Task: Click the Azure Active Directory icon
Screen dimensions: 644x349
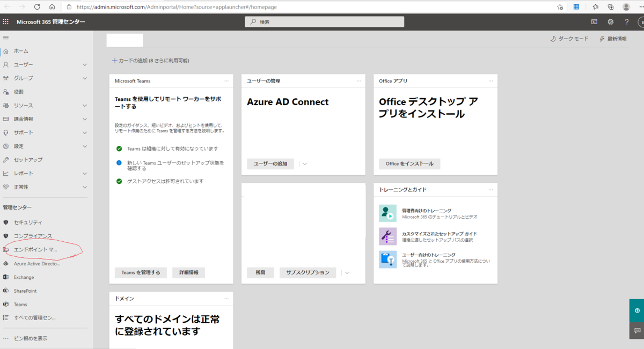Action: coord(6,264)
